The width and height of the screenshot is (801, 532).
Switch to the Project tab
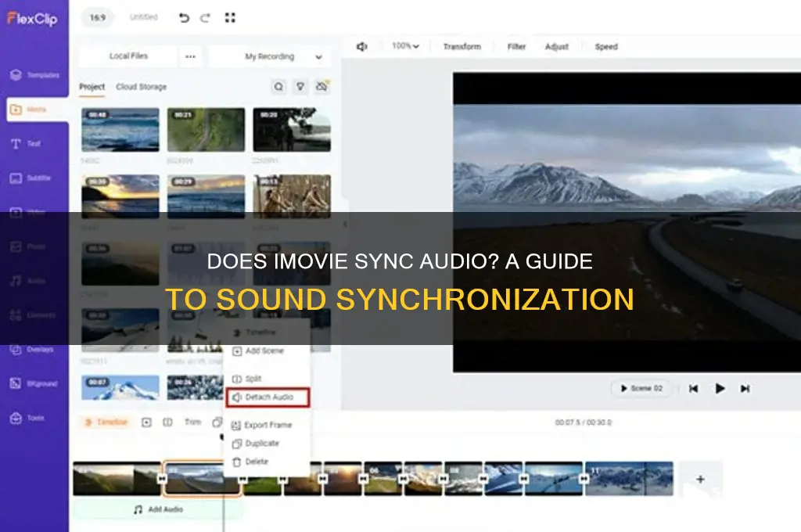tap(92, 87)
